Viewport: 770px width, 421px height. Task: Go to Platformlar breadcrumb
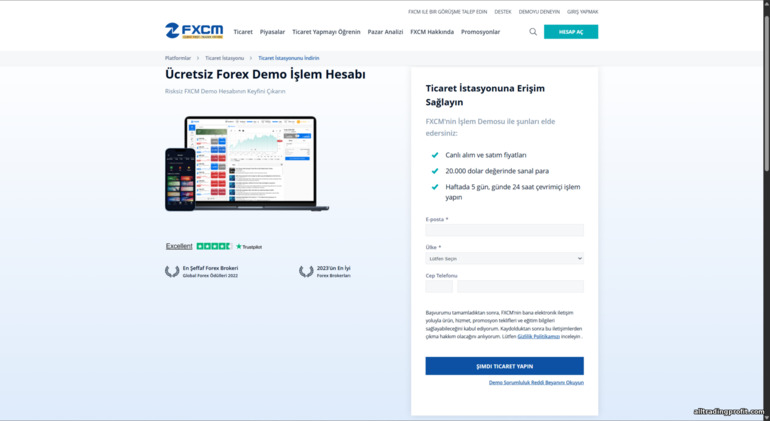pos(178,58)
